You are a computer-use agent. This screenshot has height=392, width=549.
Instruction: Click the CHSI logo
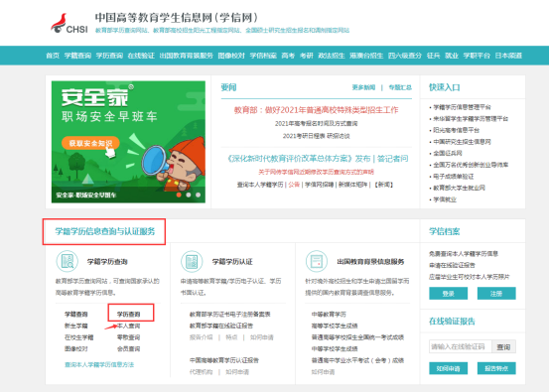(69, 24)
